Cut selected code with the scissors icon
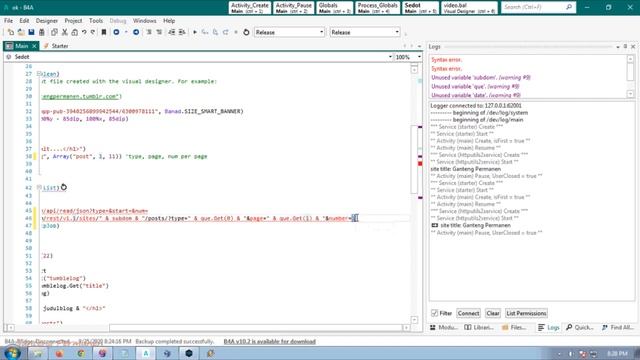Viewport: 640px width, 360px height. tap(64, 32)
